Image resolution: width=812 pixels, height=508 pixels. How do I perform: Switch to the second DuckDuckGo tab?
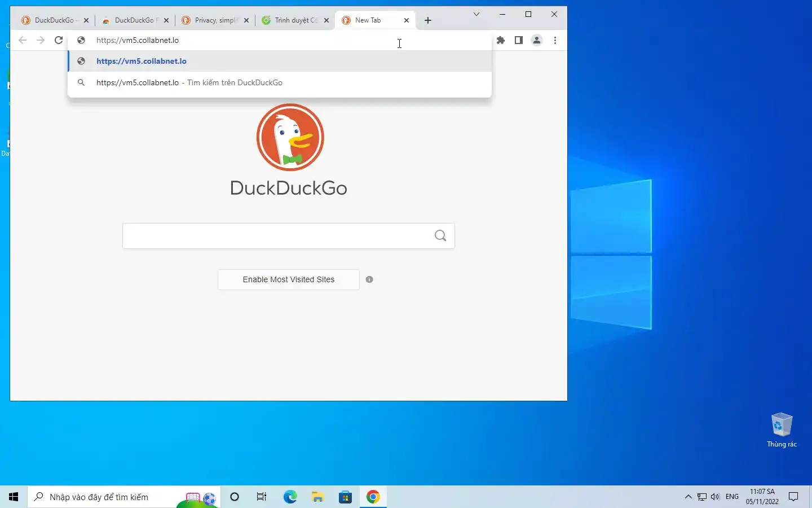coord(134,20)
